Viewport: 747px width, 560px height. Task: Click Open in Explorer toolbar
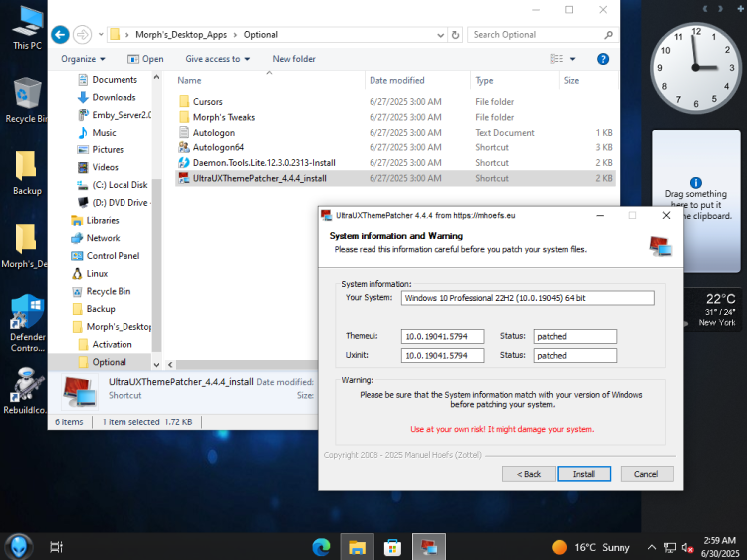pyautogui.click(x=145, y=59)
